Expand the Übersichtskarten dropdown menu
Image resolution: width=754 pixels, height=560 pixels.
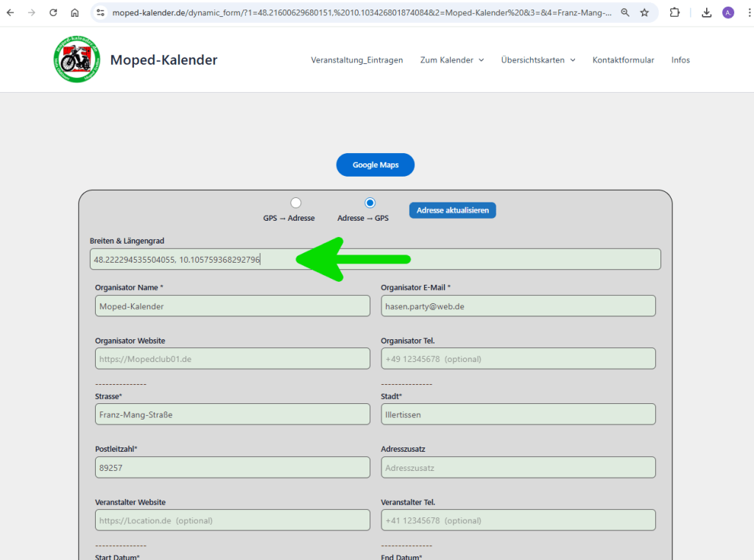point(538,60)
